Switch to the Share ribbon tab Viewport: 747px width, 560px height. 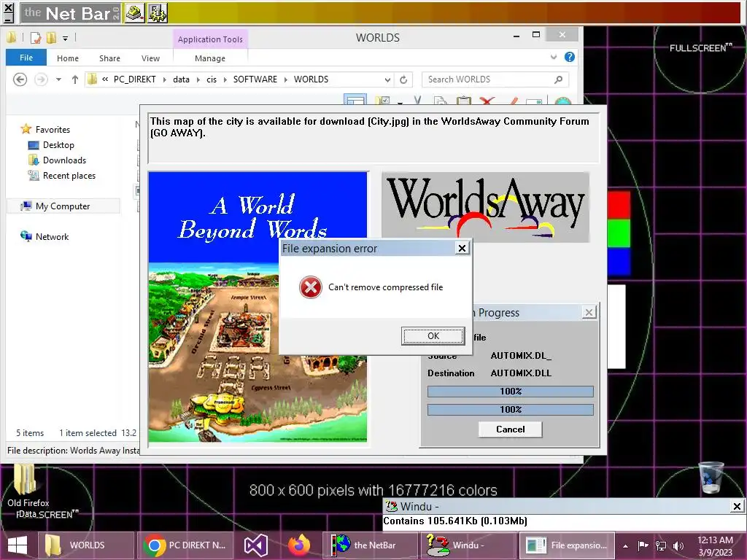point(109,58)
